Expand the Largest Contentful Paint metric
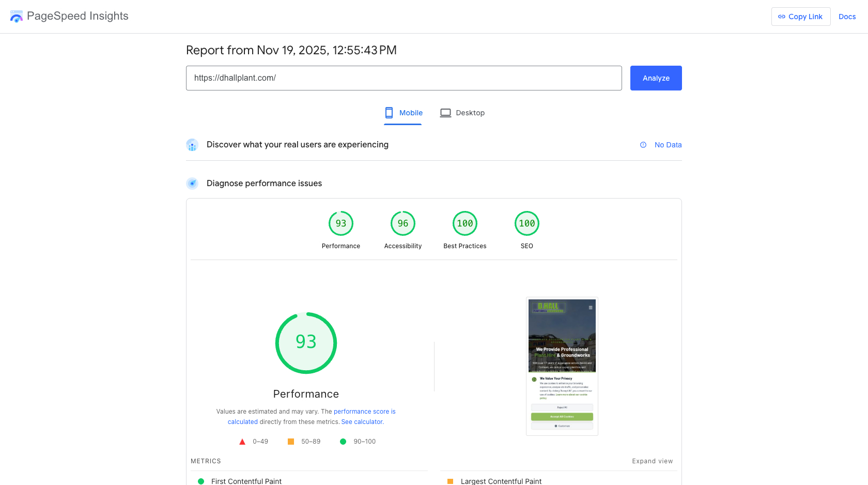 [x=500, y=481]
